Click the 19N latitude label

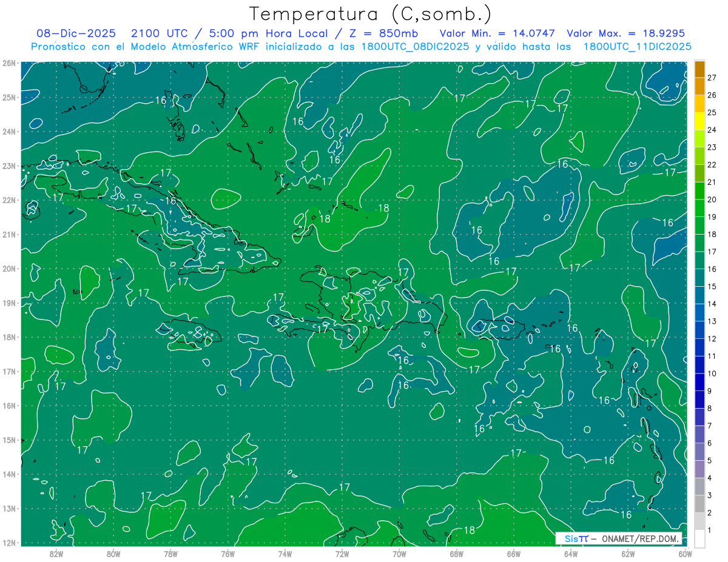(x=9, y=303)
